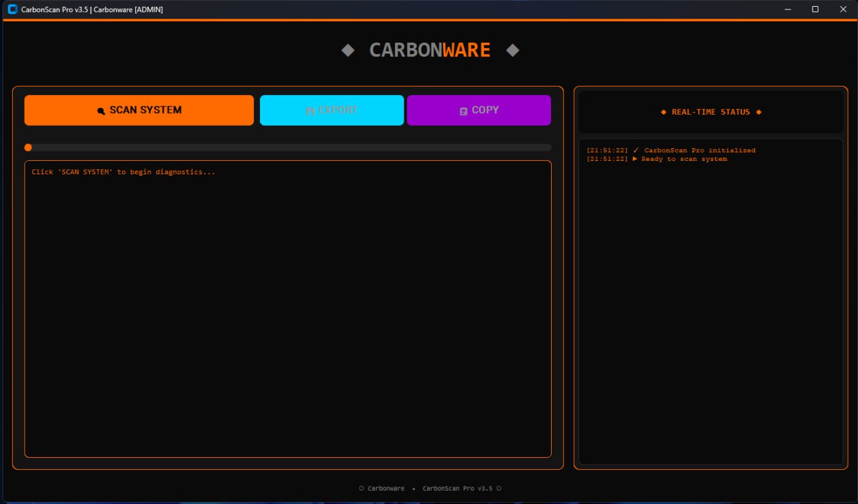The height and width of the screenshot is (504, 858).
Task: Click the clipboard icon inside the COPY button
Action: point(464,110)
